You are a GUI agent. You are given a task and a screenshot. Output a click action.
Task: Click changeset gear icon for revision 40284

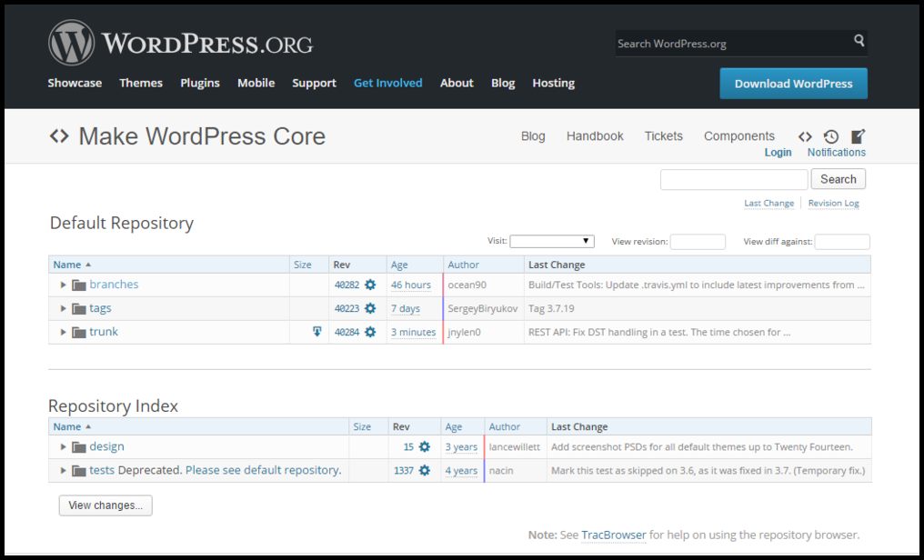(370, 332)
